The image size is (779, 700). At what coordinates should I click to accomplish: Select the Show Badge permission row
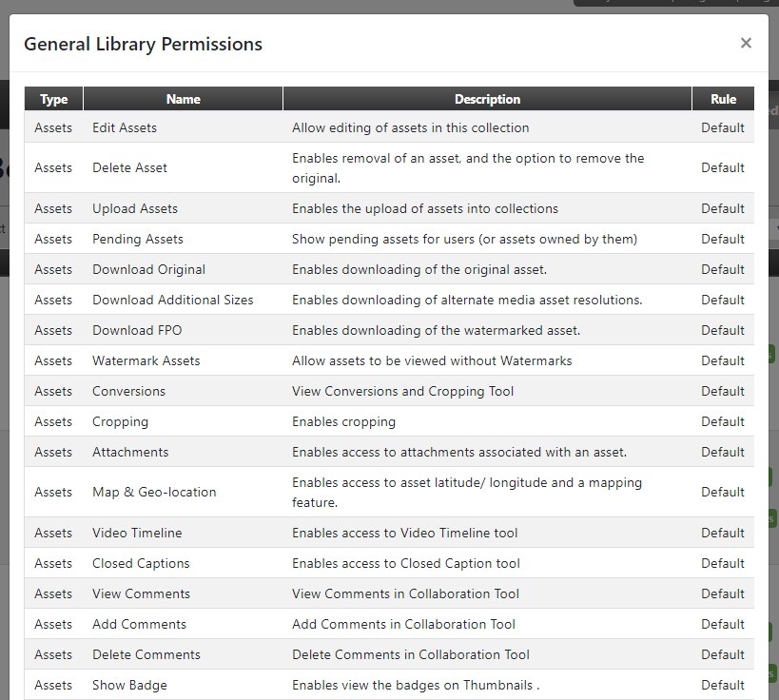390,685
